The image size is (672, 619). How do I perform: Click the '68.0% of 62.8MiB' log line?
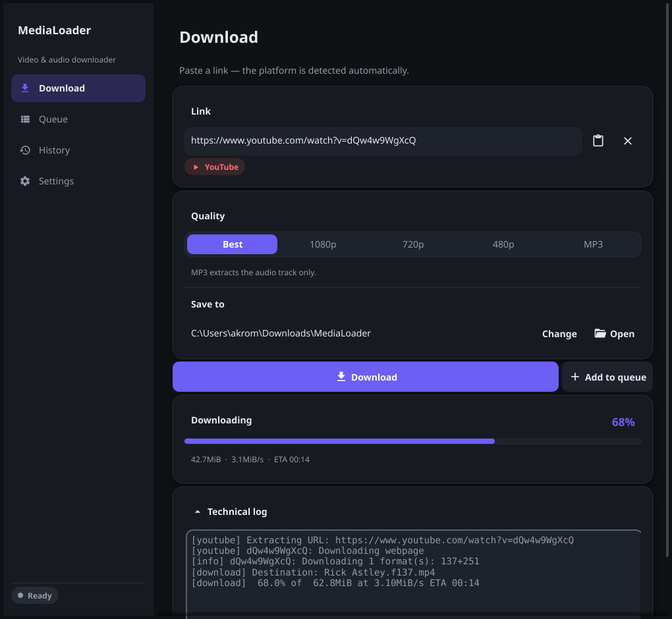click(x=335, y=583)
